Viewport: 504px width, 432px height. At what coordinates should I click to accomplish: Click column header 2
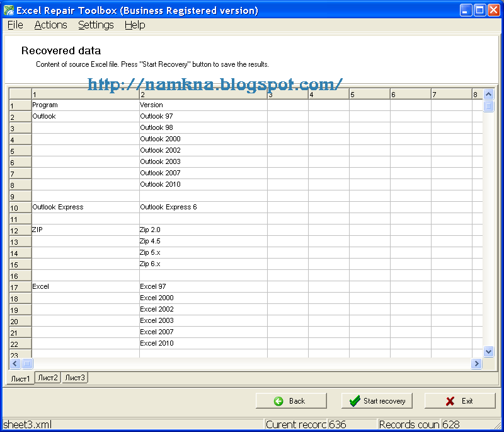[203, 94]
